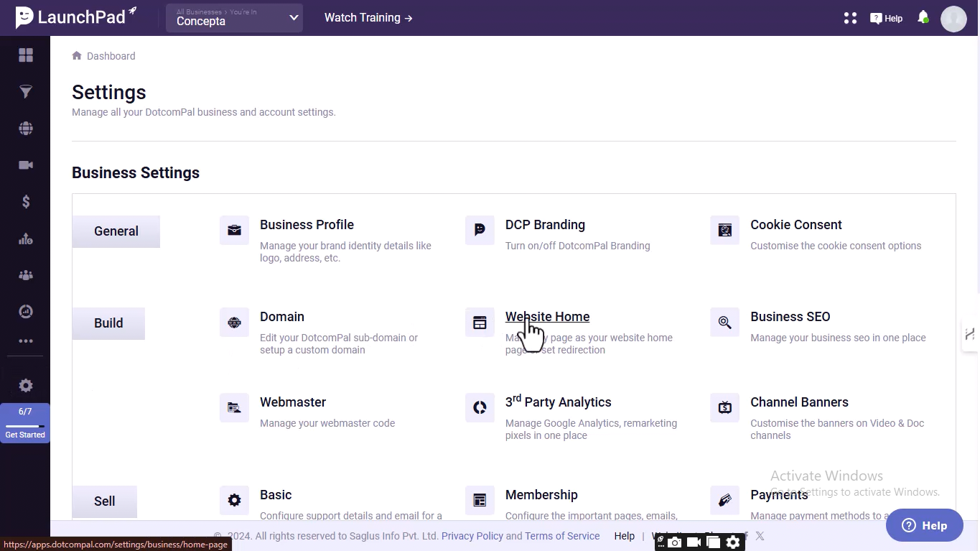Screen dimensions: 980x551
Task: Open Help in the top header
Action: click(x=887, y=19)
